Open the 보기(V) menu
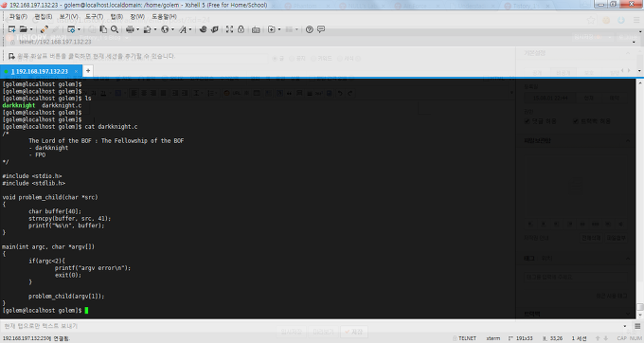 point(68,17)
